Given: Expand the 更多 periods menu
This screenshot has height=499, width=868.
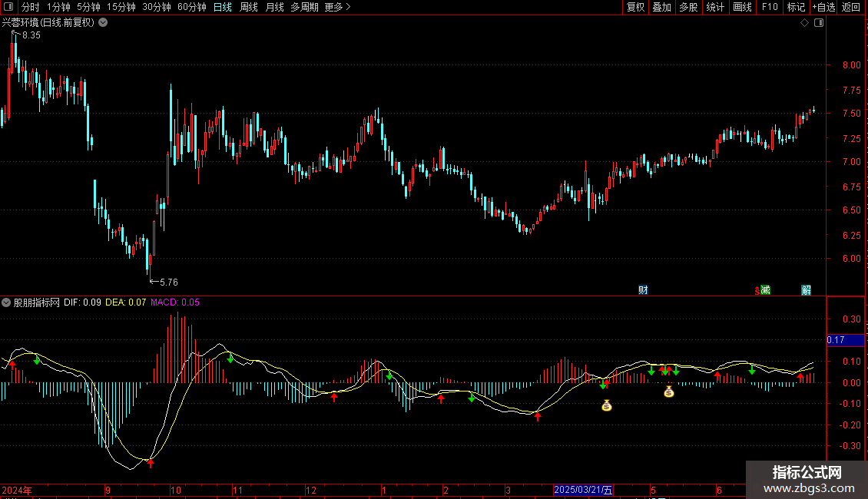Looking at the screenshot, I should pos(338,7).
